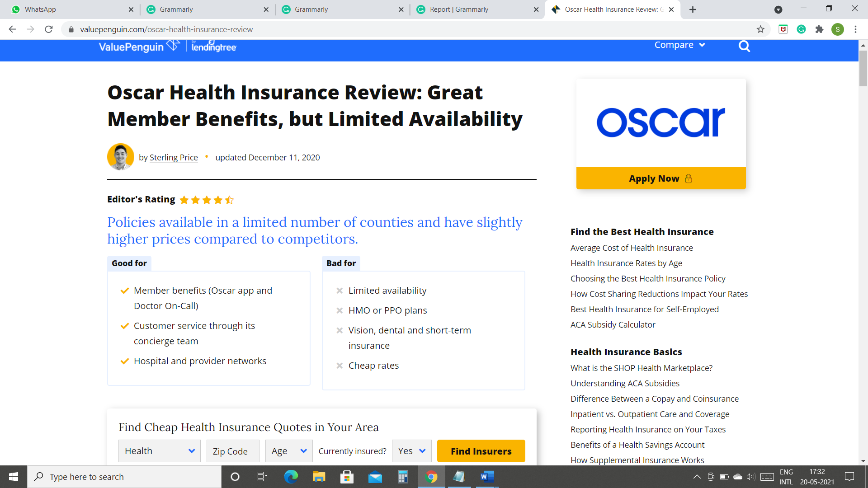Open author Sterling Price link
The height and width of the screenshot is (488, 868).
[174, 158]
